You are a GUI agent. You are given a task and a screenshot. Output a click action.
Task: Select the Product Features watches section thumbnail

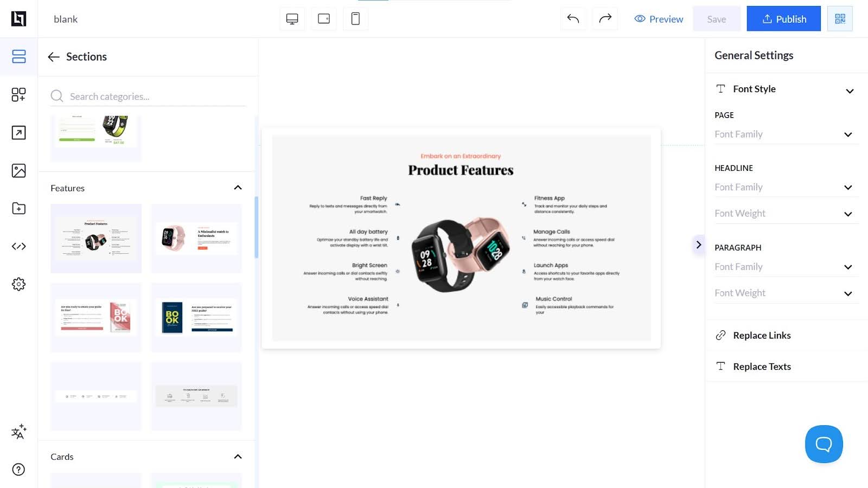96,239
